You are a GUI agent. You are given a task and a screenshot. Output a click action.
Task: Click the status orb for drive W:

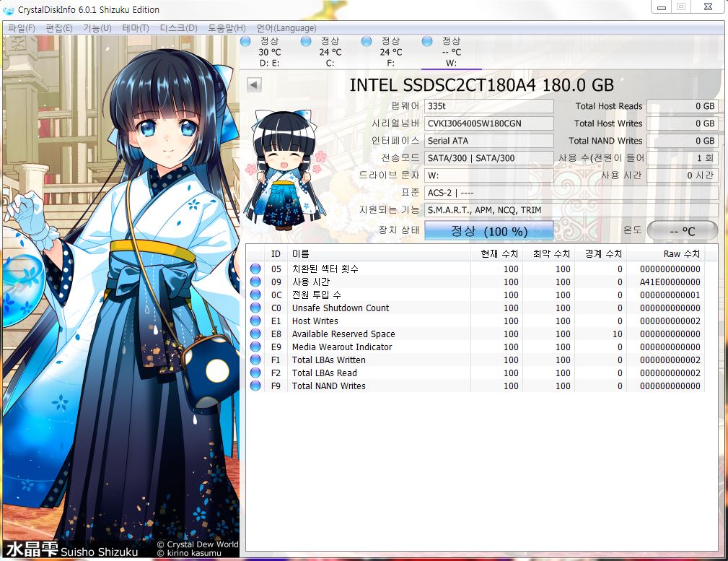427,41
